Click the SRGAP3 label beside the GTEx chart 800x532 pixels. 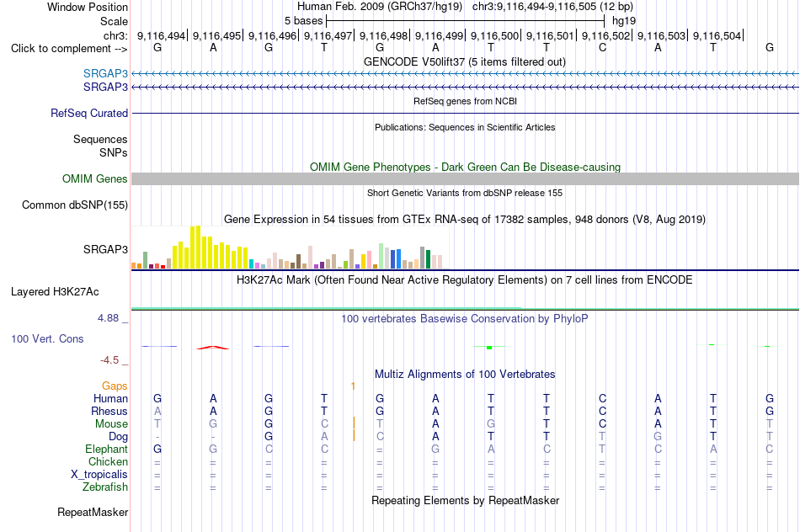(x=105, y=249)
